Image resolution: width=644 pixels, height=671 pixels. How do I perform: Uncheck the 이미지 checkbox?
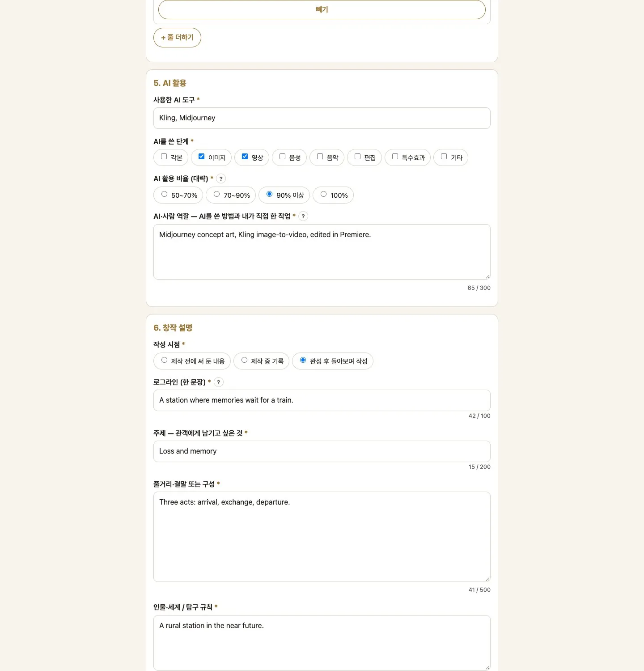[201, 157]
